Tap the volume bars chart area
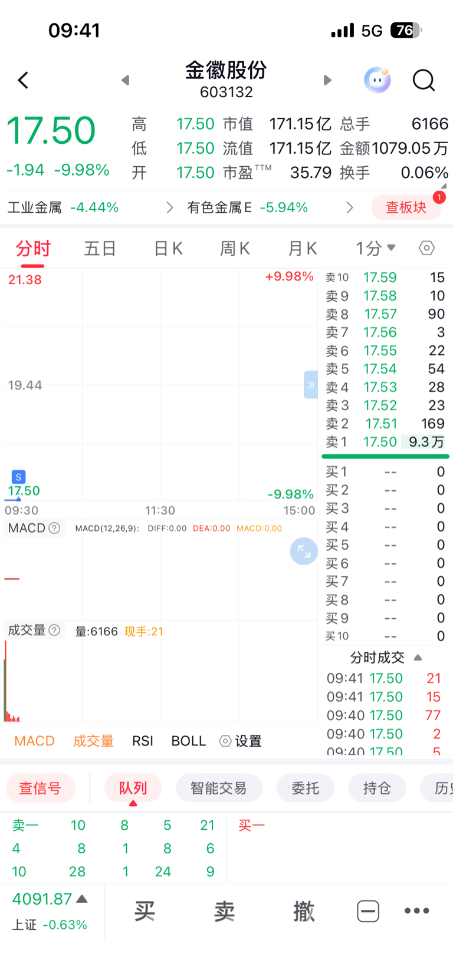This screenshot has width=453, height=980. tap(160, 681)
